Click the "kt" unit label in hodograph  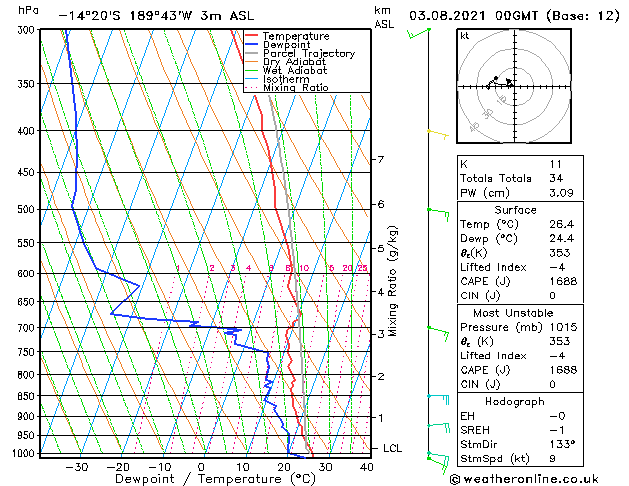pyautogui.click(x=465, y=36)
